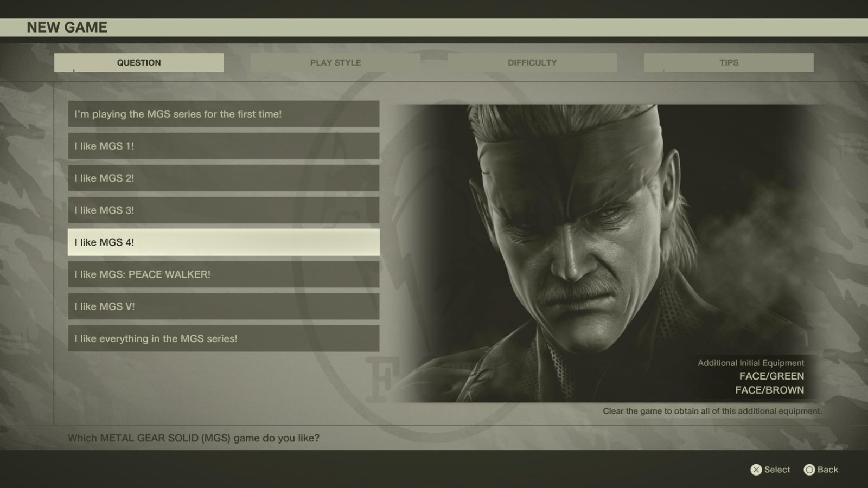Screen dimensions: 868x488
Task: Click the "Which METAL GEAR SOLID (MGS) game" prompt
Action: click(193, 438)
